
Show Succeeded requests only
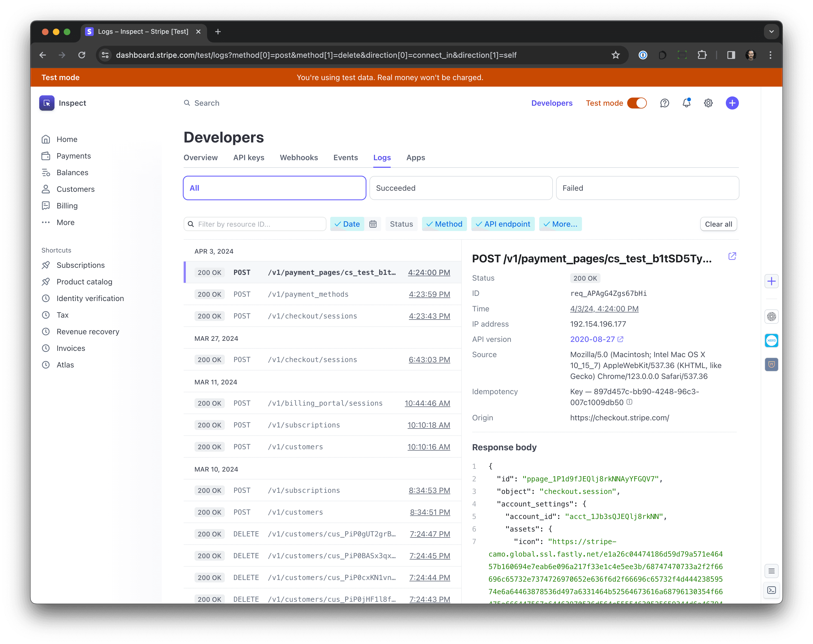click(x=461, y=188)
